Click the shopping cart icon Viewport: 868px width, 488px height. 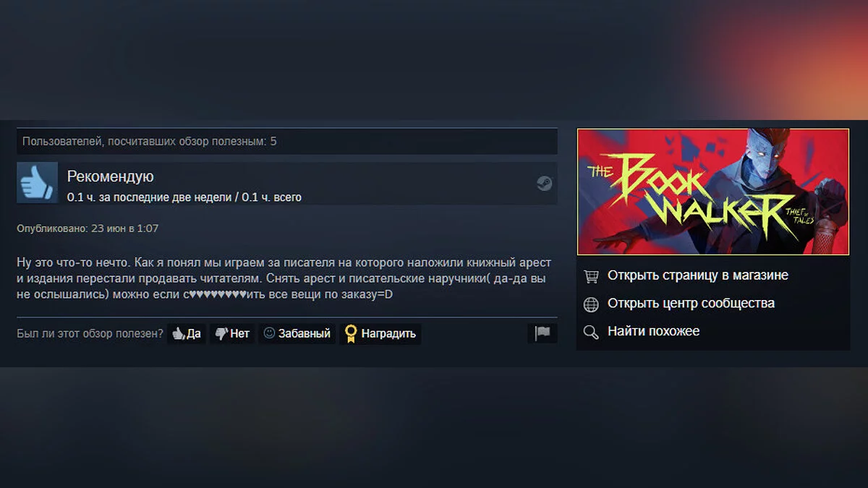591,276
